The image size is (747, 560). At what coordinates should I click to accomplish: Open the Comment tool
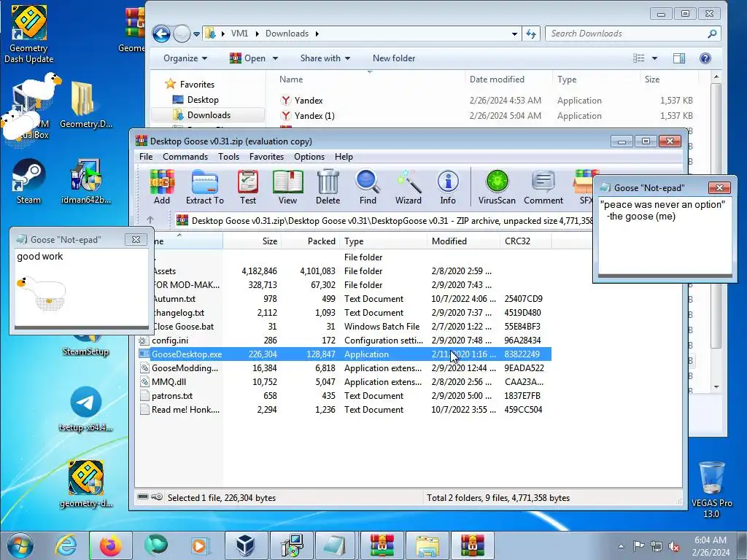click(x=543, y=187)
